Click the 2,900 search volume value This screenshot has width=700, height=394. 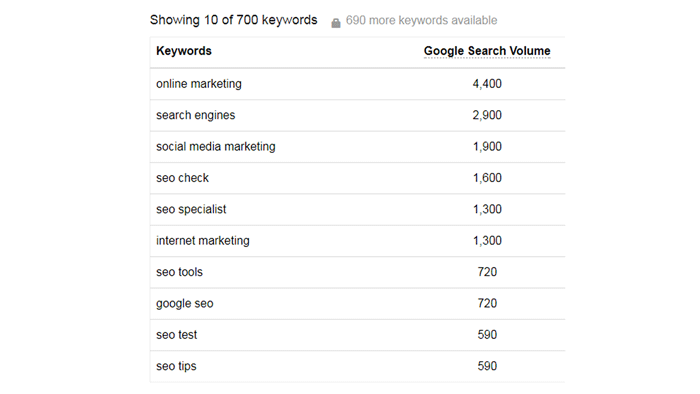(x=487, y=115)
